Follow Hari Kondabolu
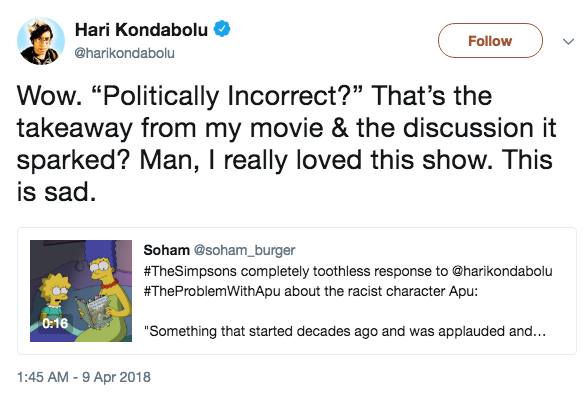The width and height of the screenshot is (586, 395). click(490, 40)
